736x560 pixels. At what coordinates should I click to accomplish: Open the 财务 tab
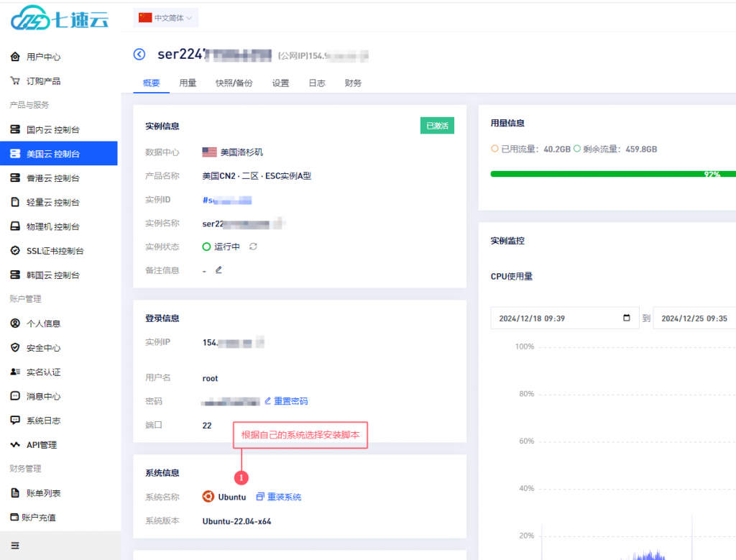[351, 83]
